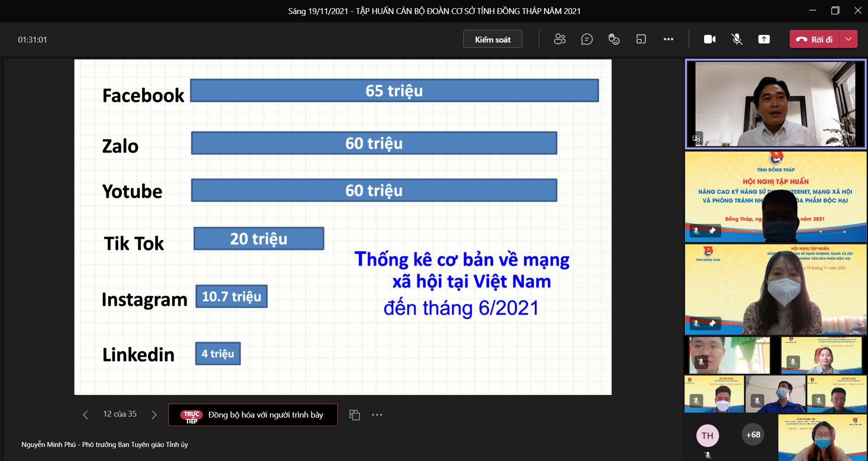
Task: Open the breakout rooms icon
Action: 641,39
